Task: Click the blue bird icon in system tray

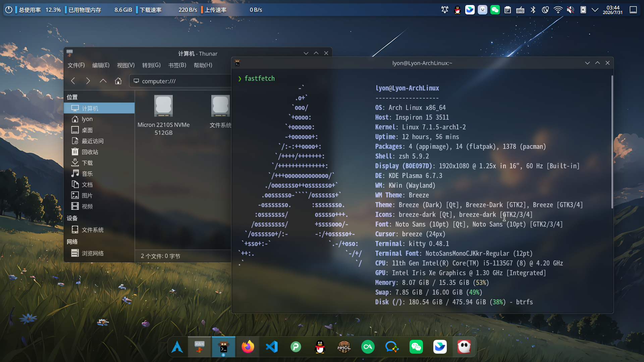Action: click(x=470, y=10)
